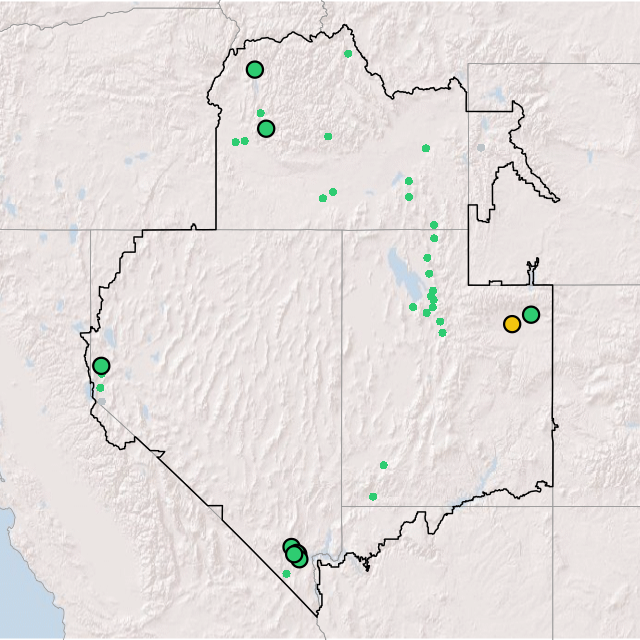Click the yellow circle marker

511,324
